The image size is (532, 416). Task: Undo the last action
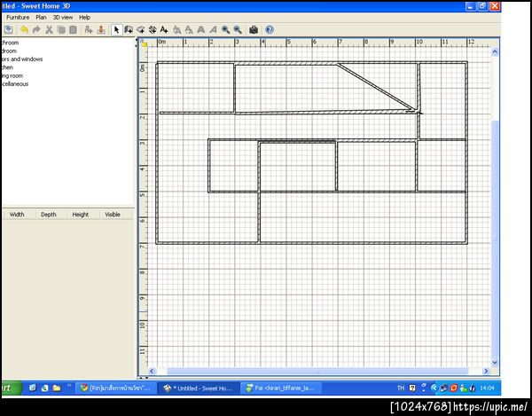[x=24, y=30]
